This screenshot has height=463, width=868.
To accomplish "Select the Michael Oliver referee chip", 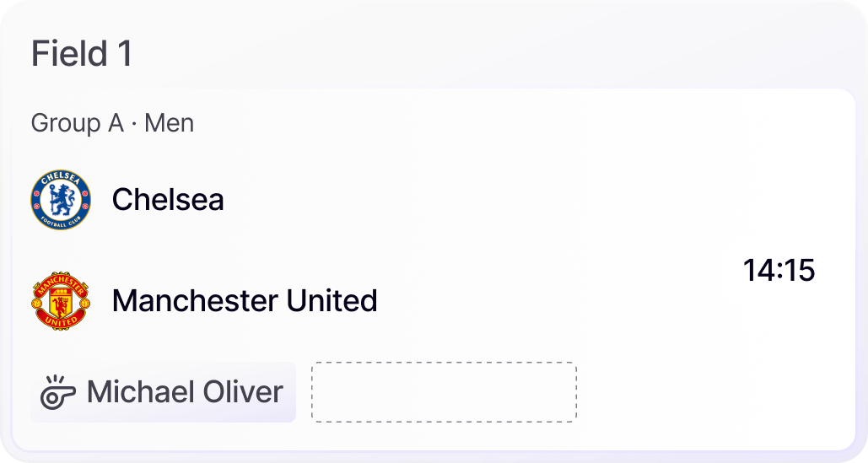I will point(163,392).
